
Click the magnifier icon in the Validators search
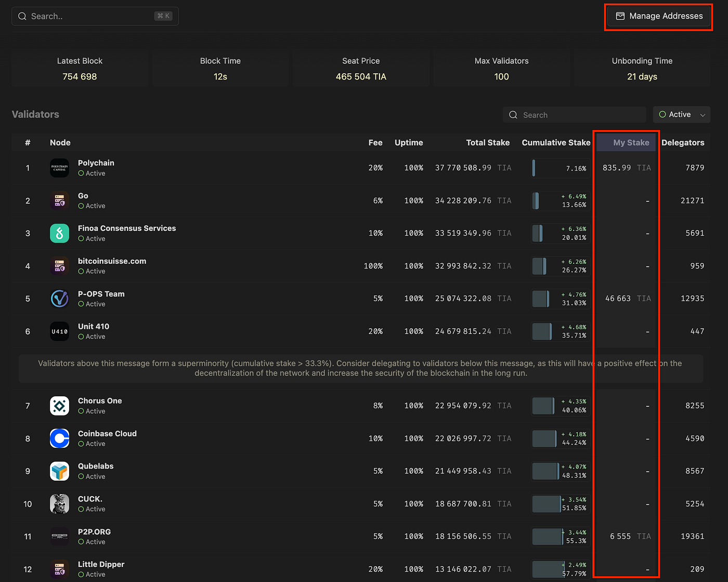pos(513,115)
